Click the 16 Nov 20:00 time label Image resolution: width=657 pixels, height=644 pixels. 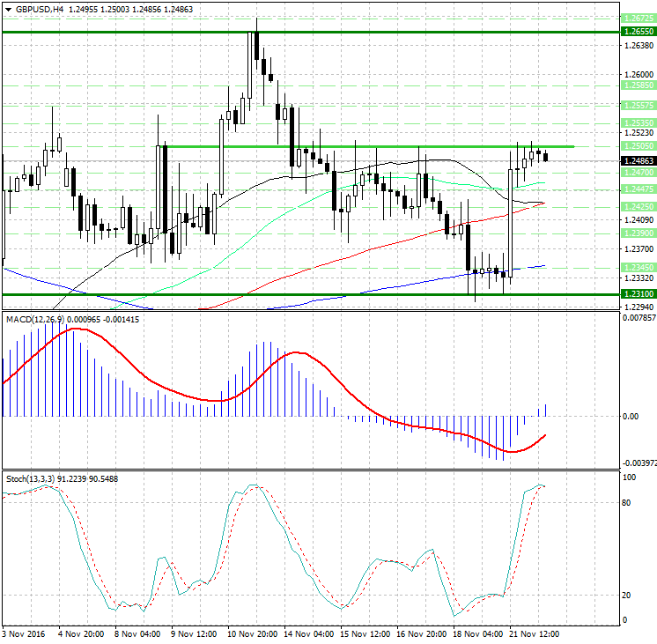point(420,633)
